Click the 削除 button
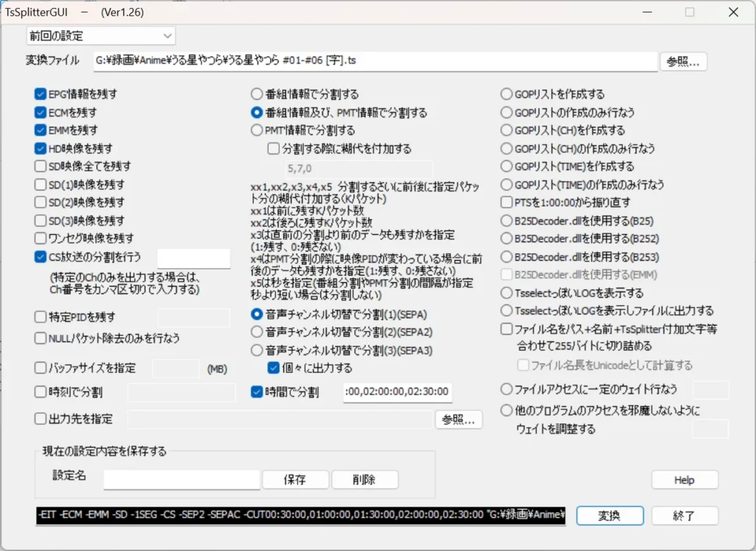Screen dimensions: 756x551 365,479
